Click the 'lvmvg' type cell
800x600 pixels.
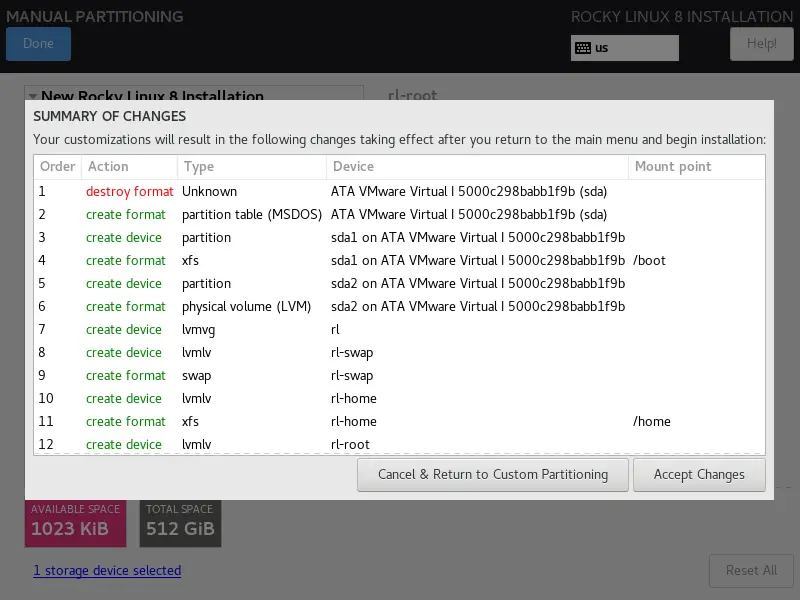198,330
